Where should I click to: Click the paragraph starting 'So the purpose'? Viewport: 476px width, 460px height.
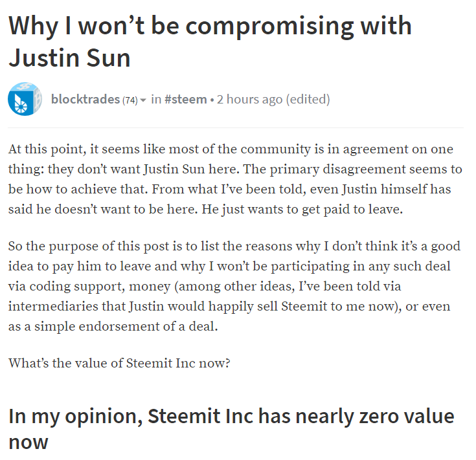click(234, 286)
